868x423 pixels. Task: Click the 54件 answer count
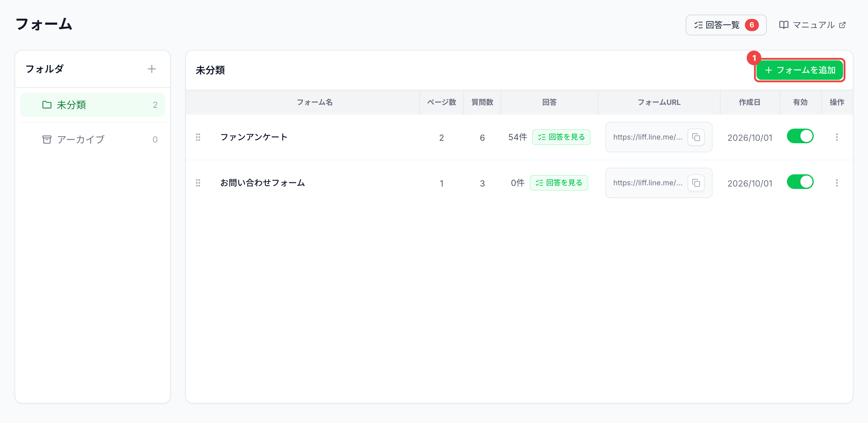click(518, 137)
